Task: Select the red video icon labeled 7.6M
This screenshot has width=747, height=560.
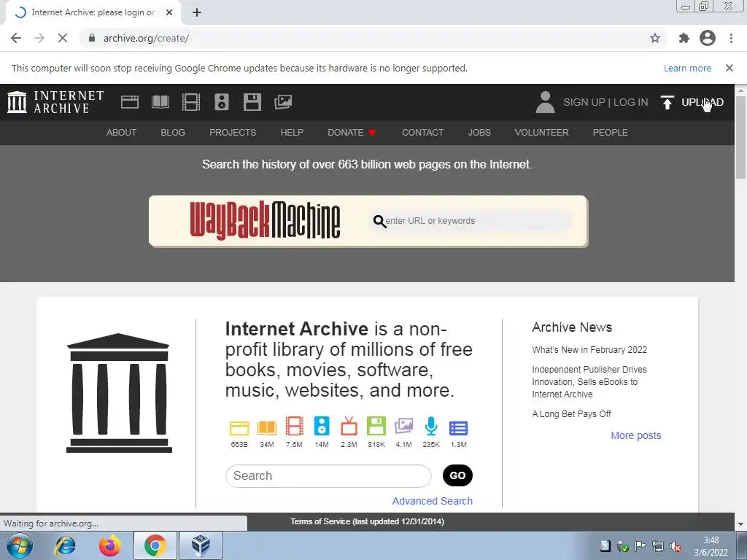Action: tap(295, 426)
